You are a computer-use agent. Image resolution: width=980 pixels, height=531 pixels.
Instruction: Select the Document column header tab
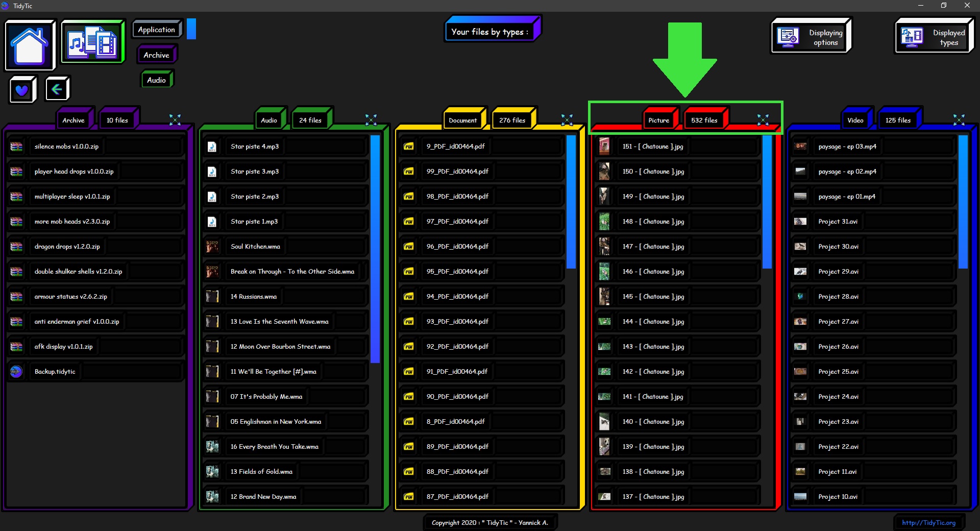[x=462, y=120]
